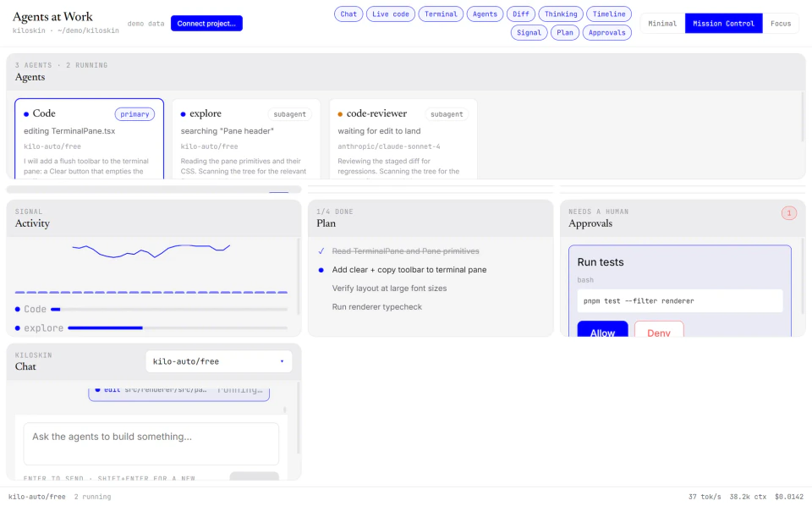Click the primary badge on Code agent
Viewport: 812px width, 506px height.
[x=134, y=114]
